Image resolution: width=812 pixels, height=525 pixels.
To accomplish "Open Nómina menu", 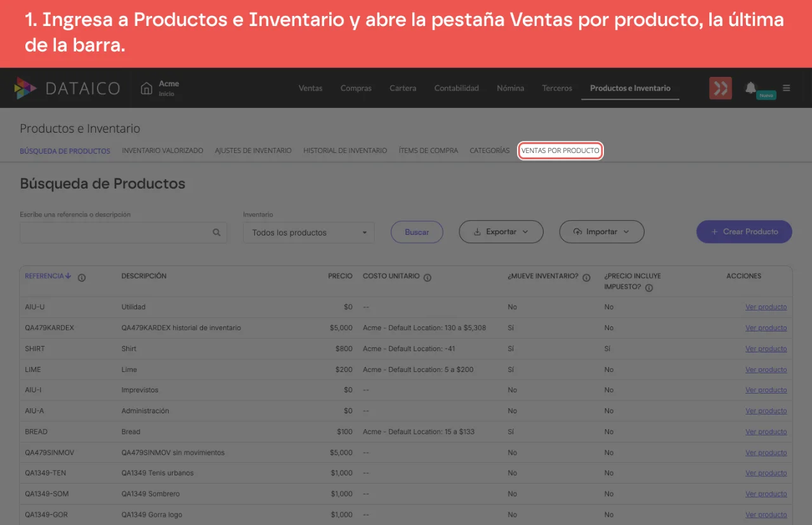I will point(511,88).
